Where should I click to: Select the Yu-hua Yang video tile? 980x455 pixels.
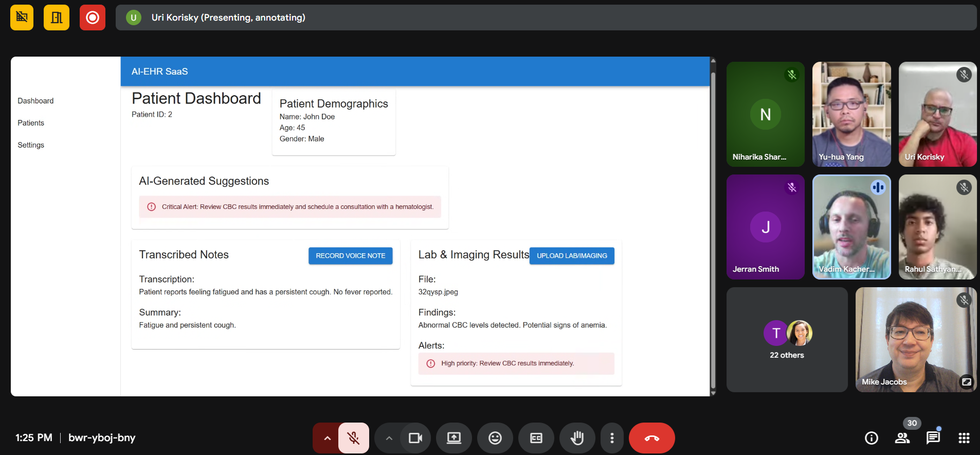point(851,114)
